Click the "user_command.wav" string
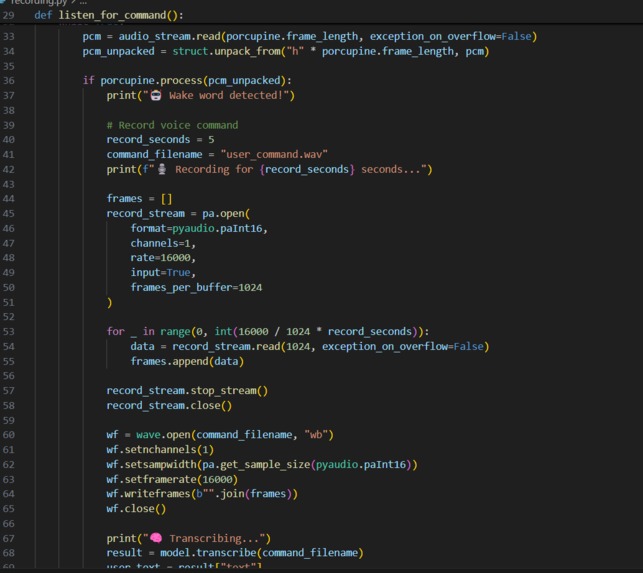643x573 pixels. click(x=274, y=155)
